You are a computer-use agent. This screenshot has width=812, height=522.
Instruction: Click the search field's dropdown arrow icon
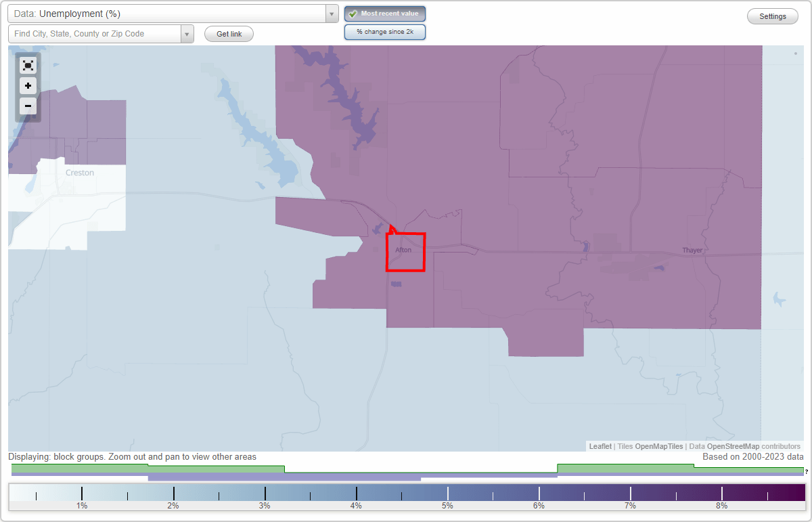pyautogui.click(x=187, y=34)
